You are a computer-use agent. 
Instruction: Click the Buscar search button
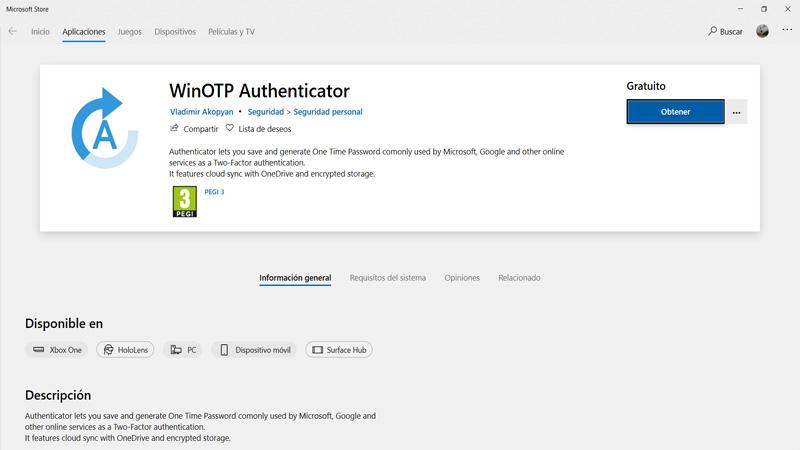pyautogui.click(x=725, y=32)
